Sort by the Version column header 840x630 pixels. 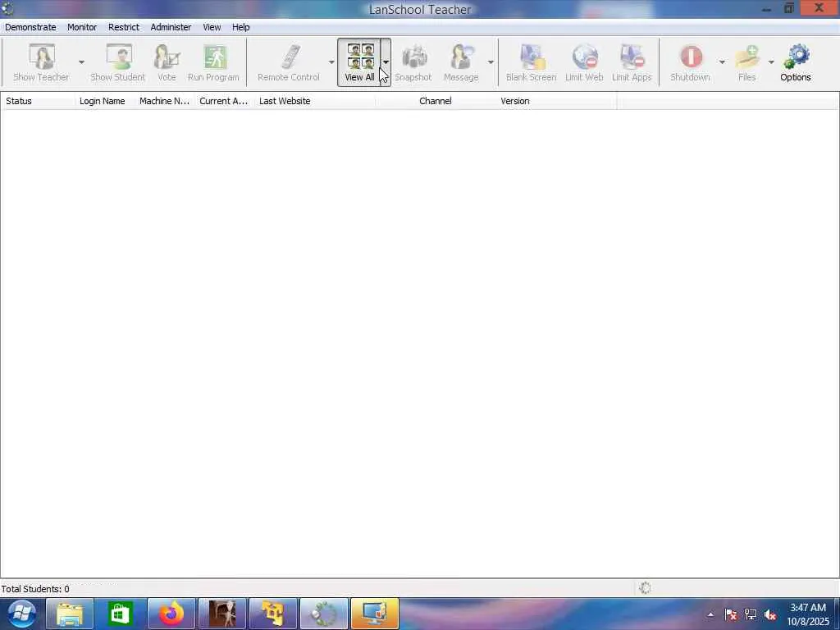coord(557,101)
